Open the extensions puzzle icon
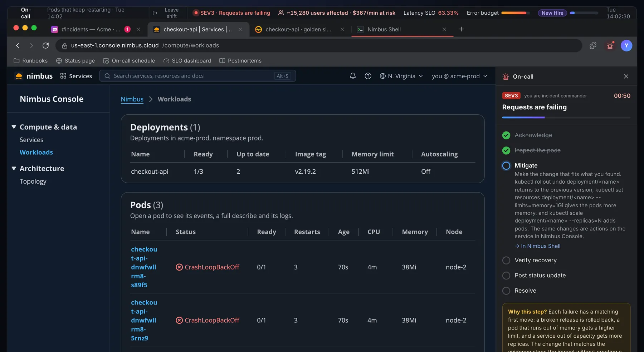Viewport: 644px width, 352px height. pos(593,45)
